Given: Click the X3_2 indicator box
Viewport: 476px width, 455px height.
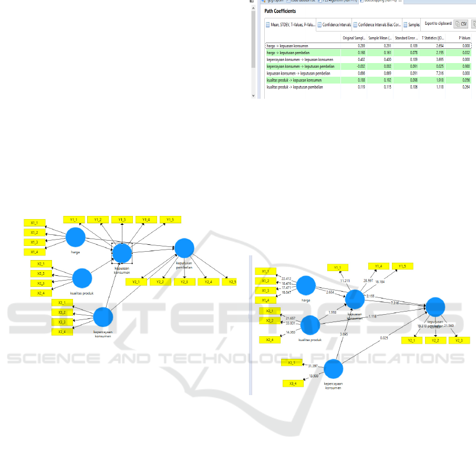Looking at the screenshot, I should pyautogui.click(x=62, y=312).
